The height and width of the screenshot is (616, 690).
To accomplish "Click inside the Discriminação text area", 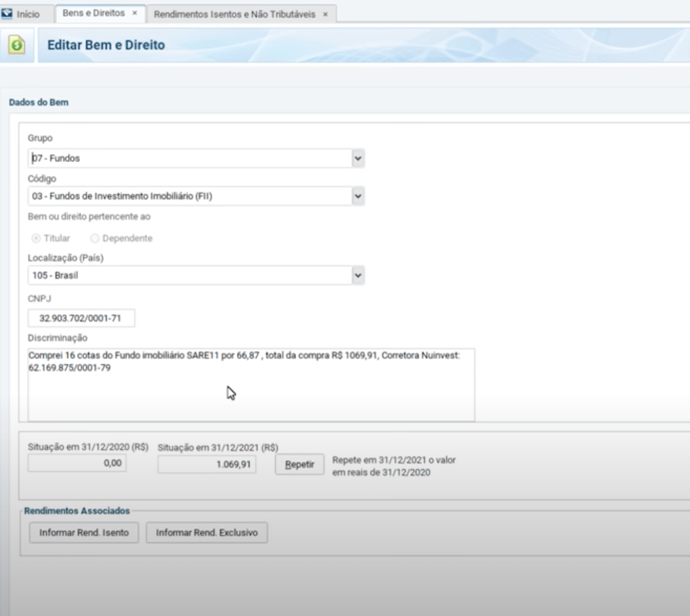I will click(251, 392).
